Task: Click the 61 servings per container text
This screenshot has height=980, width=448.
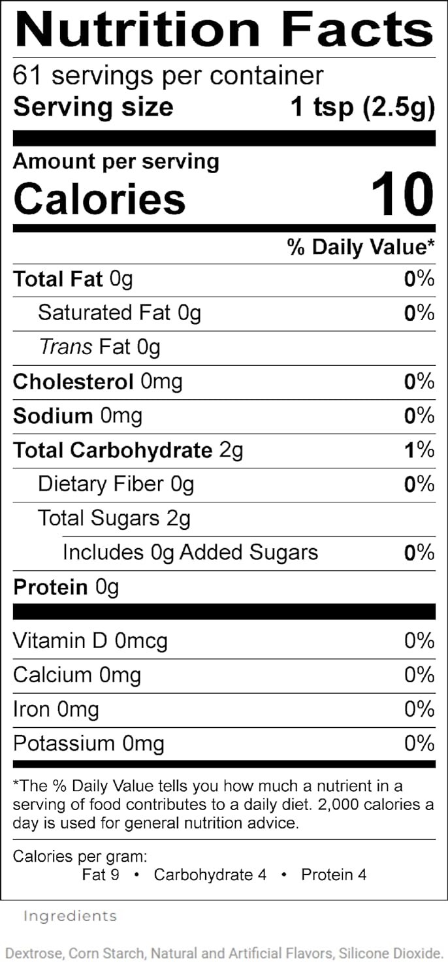Action: click(168, 76)
